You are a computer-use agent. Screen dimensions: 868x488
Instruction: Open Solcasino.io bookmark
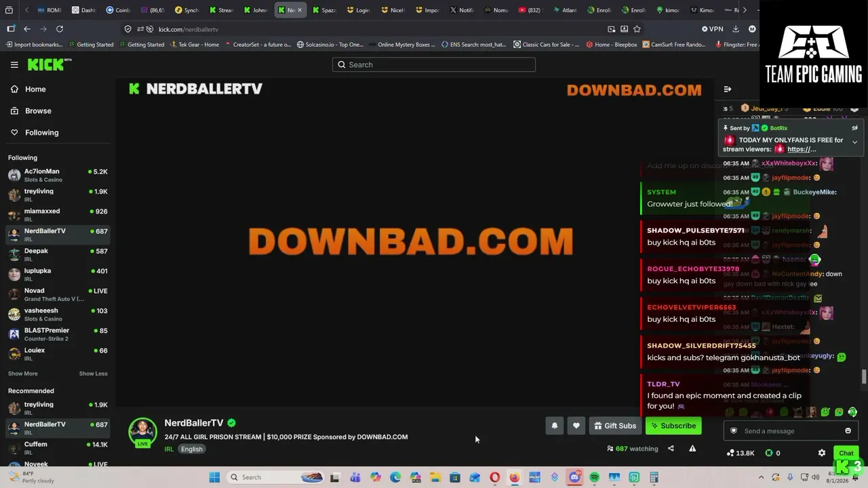pyautogui.click(x=330, y=45)
